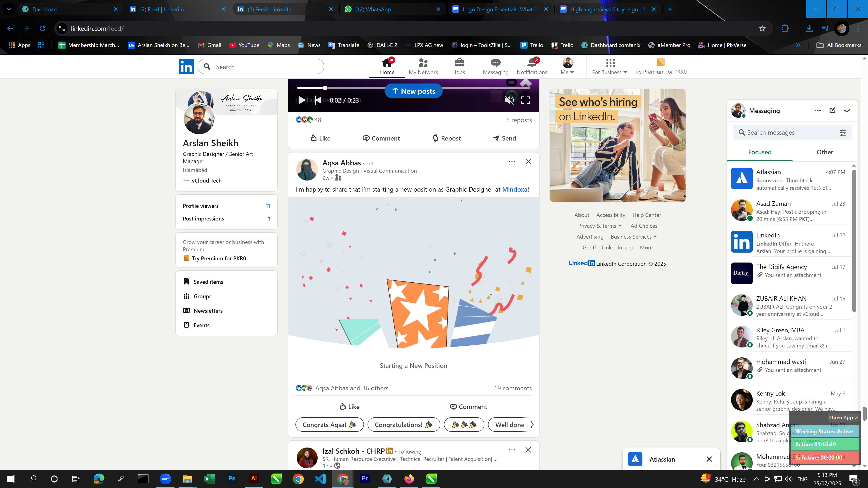
Task: Click Try Premium for PKR0 in navbar
Action: click(x=660, y=66)
